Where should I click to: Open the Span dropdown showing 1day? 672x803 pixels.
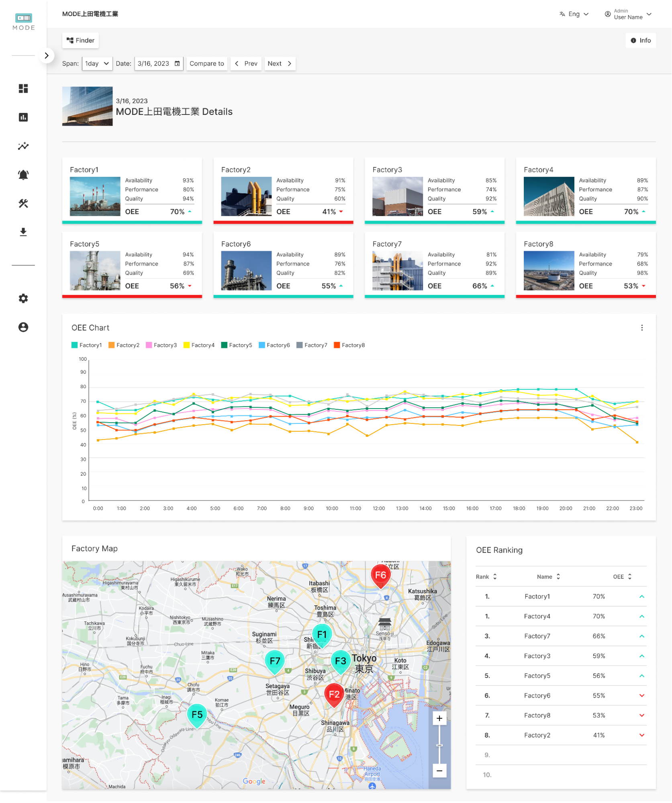pos(96,63)
